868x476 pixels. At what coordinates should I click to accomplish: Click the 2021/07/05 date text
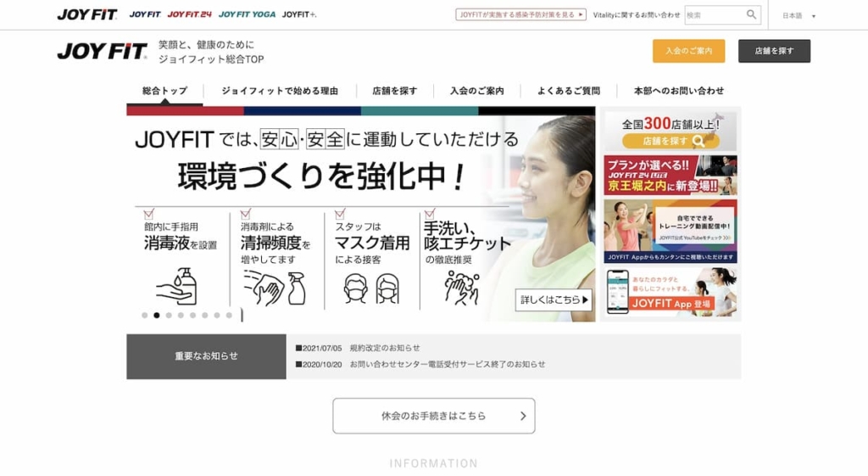click(x=322, y=348)
